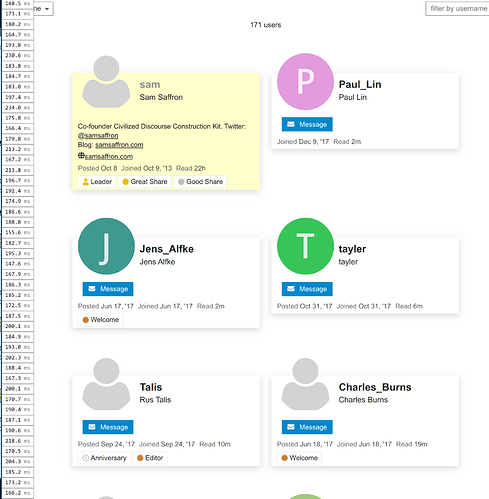Viewport: 489px width, 499px height.
Task: Click the 234.0 ms profiler entry
Action: 18,108
